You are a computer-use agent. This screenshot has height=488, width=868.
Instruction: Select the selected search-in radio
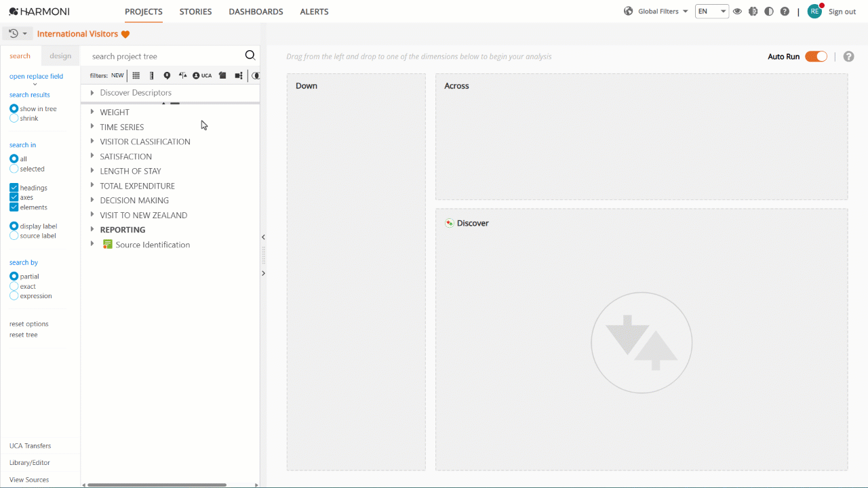[x=14, y=169]
